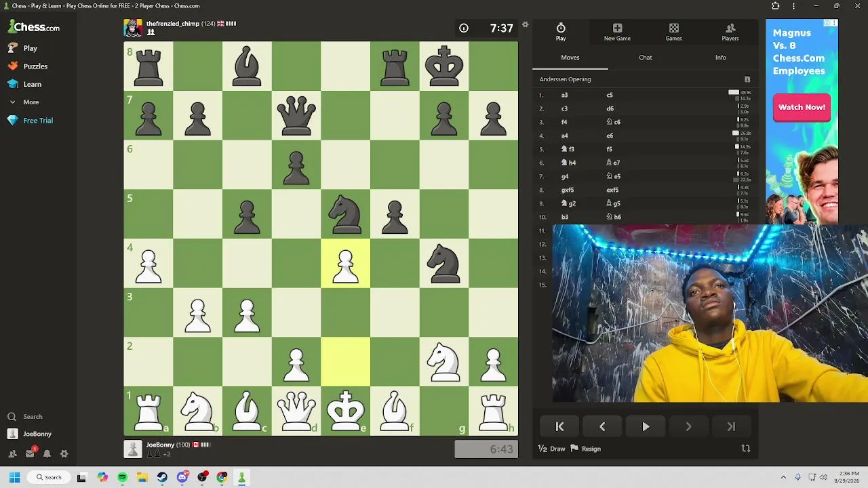
Task: Open messages envelope with unread badge
Action: [x=30, y=453]
